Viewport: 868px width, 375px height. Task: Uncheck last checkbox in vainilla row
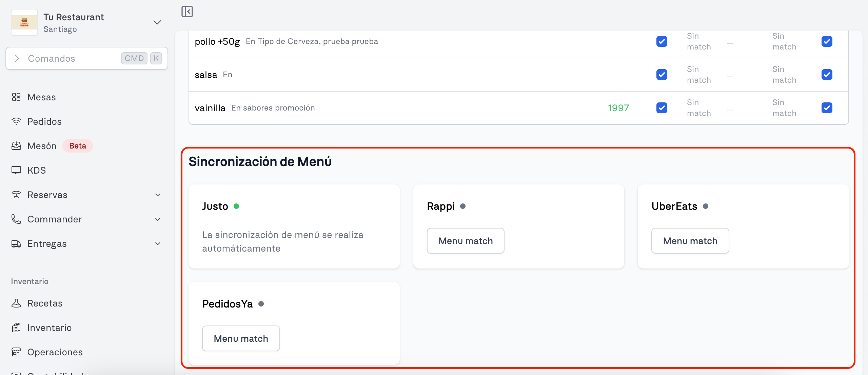(x=827, y=108)
